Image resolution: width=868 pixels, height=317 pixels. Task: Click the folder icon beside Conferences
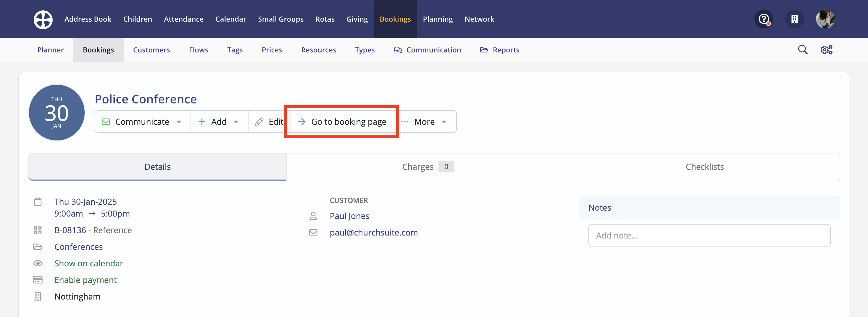click(x=38, y=247)
